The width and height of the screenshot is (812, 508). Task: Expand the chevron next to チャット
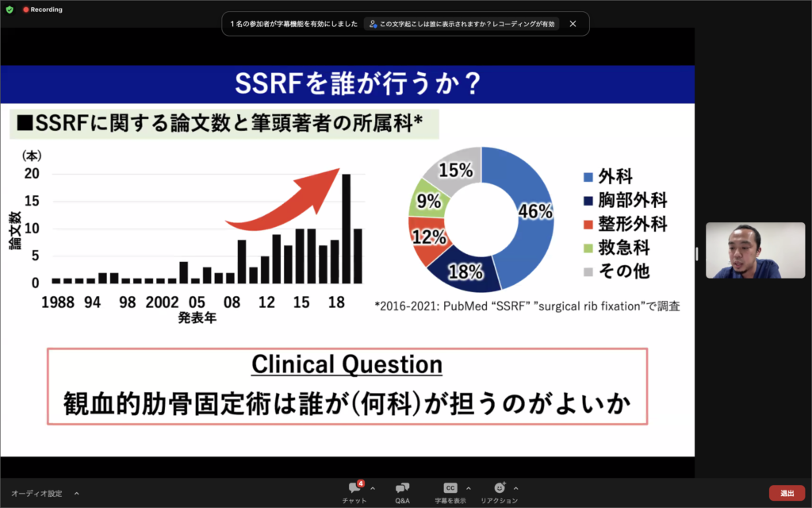pos(373,488)
